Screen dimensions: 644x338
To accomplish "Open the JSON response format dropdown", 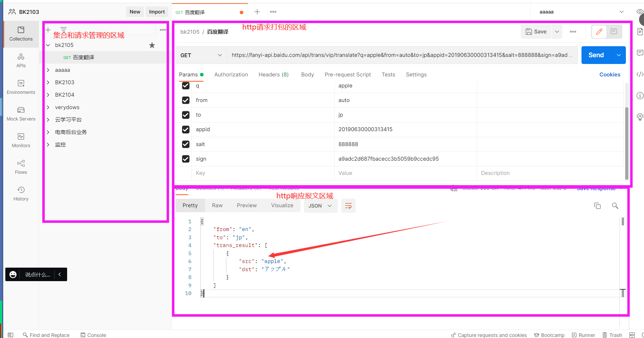I will [x=320, y=205].
